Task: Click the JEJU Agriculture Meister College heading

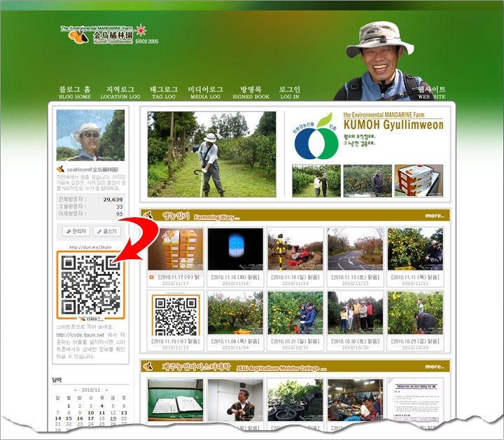Action: coord(281,368)
